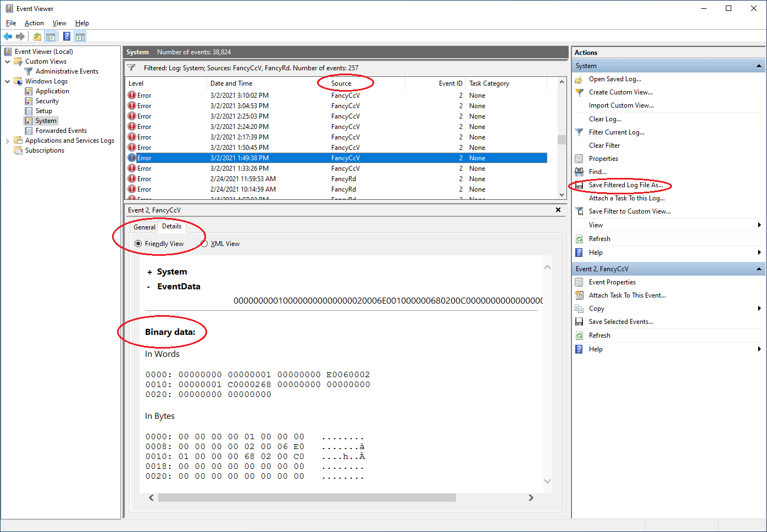
Task: Select the error event at 3/2/2021 3:10:02 PM
Action: (x=337, y=96)
